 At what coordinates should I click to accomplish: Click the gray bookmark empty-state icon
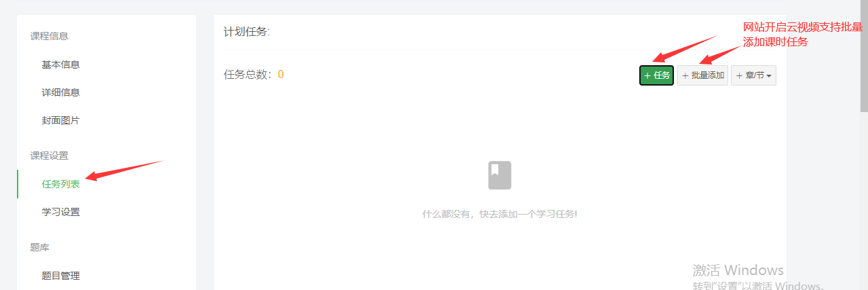click(499, 175)
